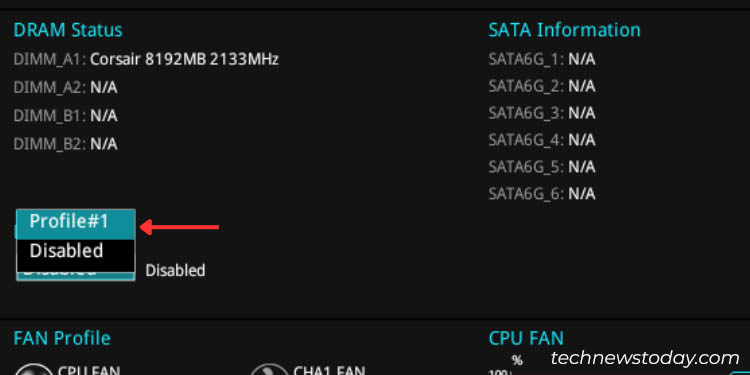
Task: Click the DIMM_A2 N/A entry
Action: click(65, 88)
